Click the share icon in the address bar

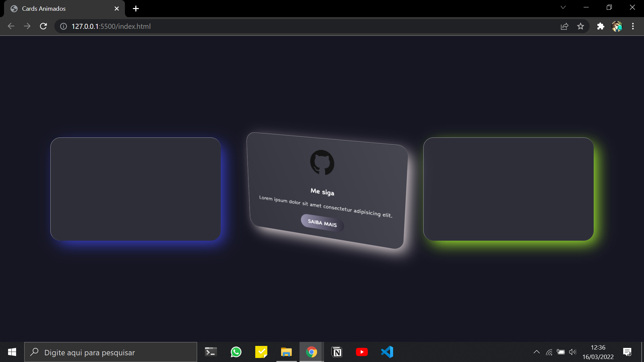pos(564,26)
